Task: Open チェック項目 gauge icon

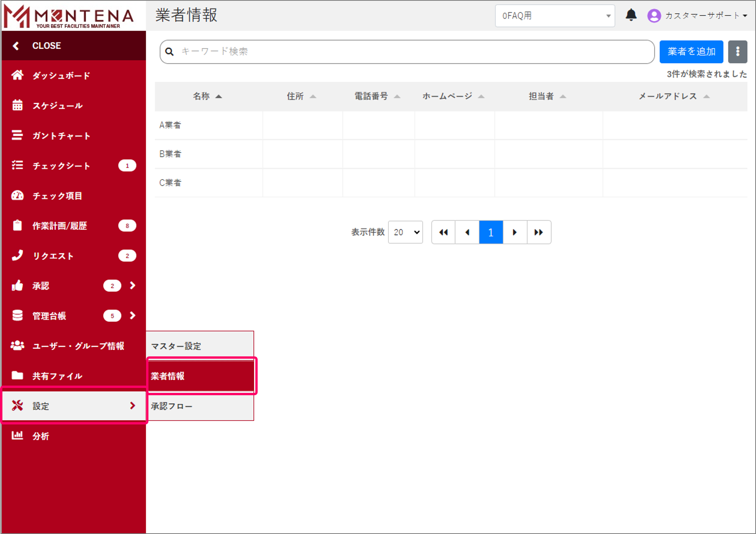Action: pos(18,196)
